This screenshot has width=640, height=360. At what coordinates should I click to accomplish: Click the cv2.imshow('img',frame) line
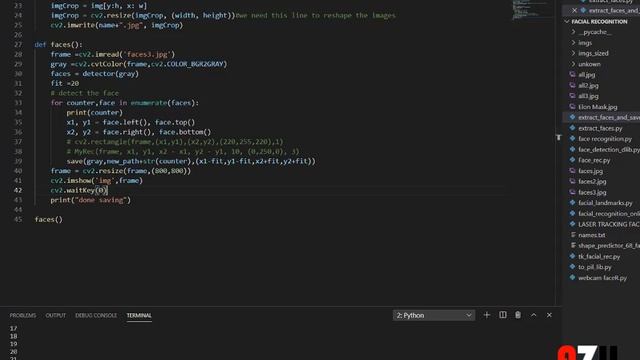(97, 180)
